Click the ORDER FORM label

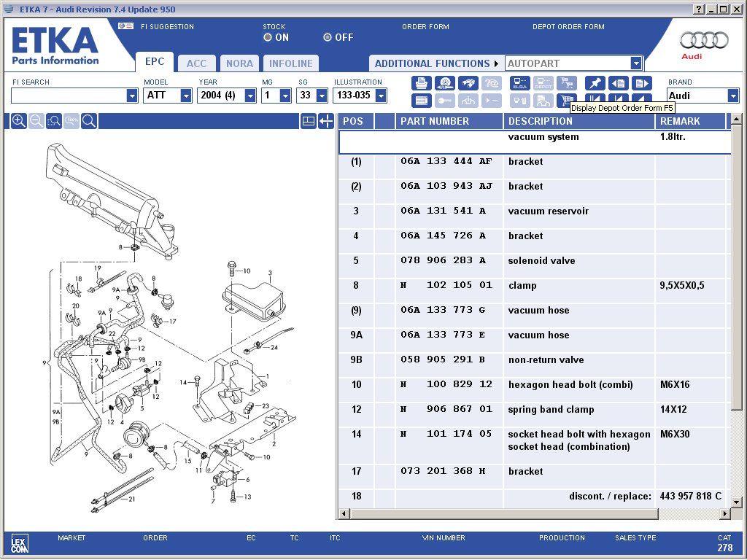(425, 27)
